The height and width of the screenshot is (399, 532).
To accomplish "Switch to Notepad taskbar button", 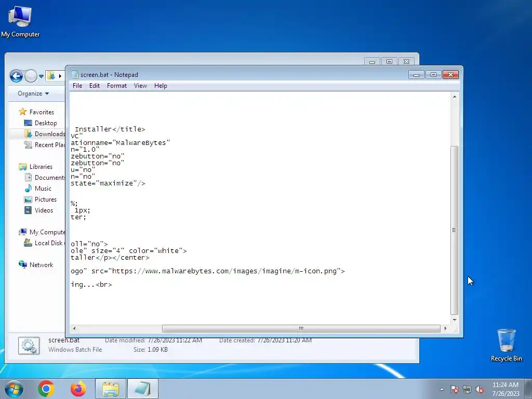I will [143, 389].
